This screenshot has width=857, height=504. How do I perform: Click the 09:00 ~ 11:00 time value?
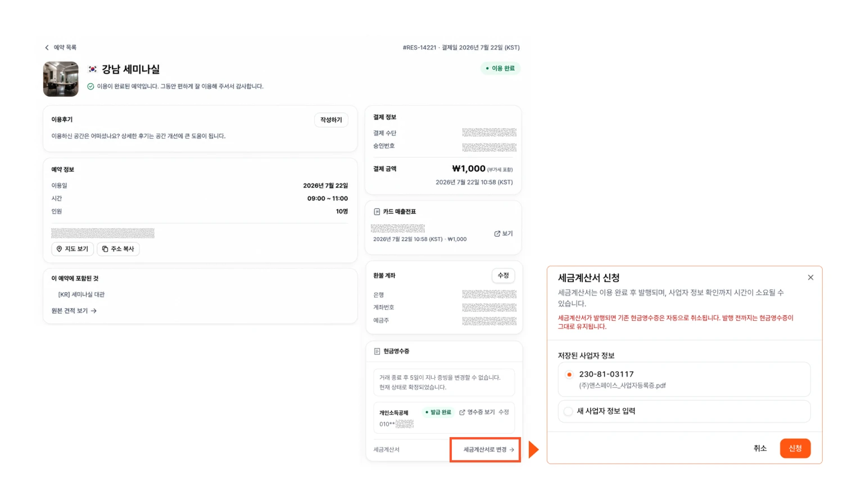pos(328,199)
